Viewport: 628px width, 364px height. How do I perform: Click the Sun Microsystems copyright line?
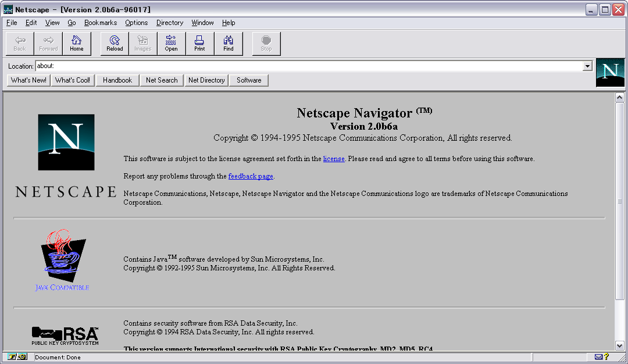229,268
